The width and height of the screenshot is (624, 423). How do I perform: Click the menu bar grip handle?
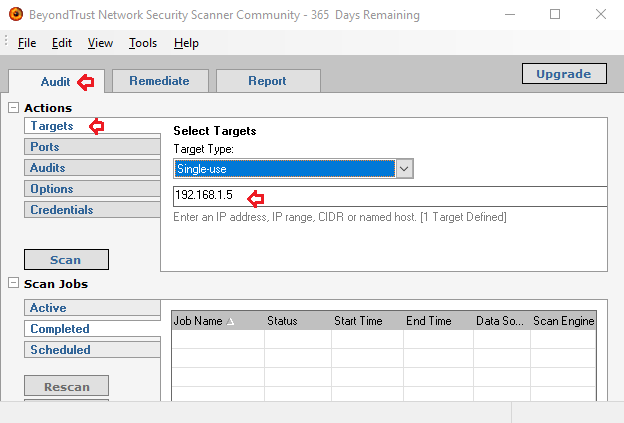pos(6,40)
